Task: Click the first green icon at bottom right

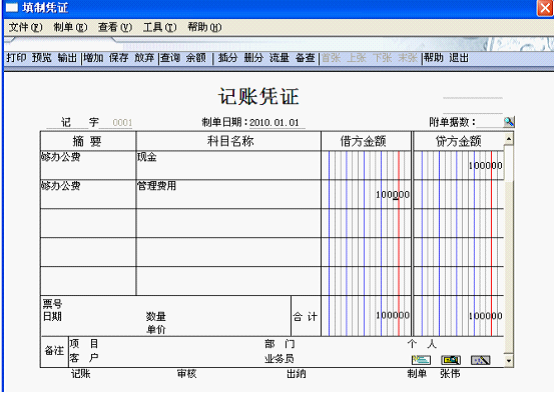Action: [x=421, y=360]
